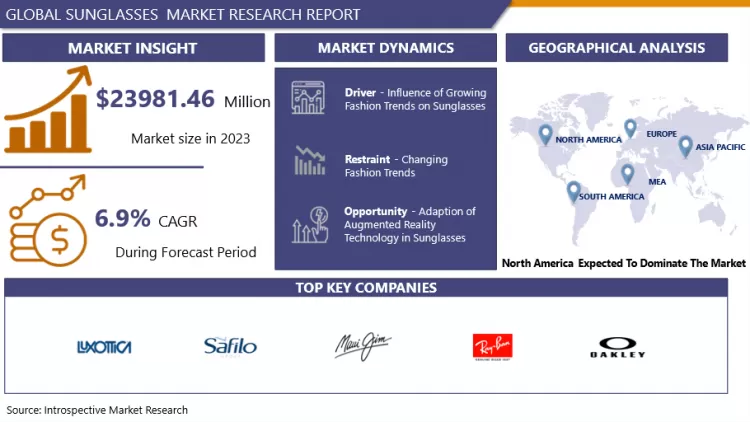
Task: Click the Opportunity Augmented Reality text
Action: (x=410, y=224)
